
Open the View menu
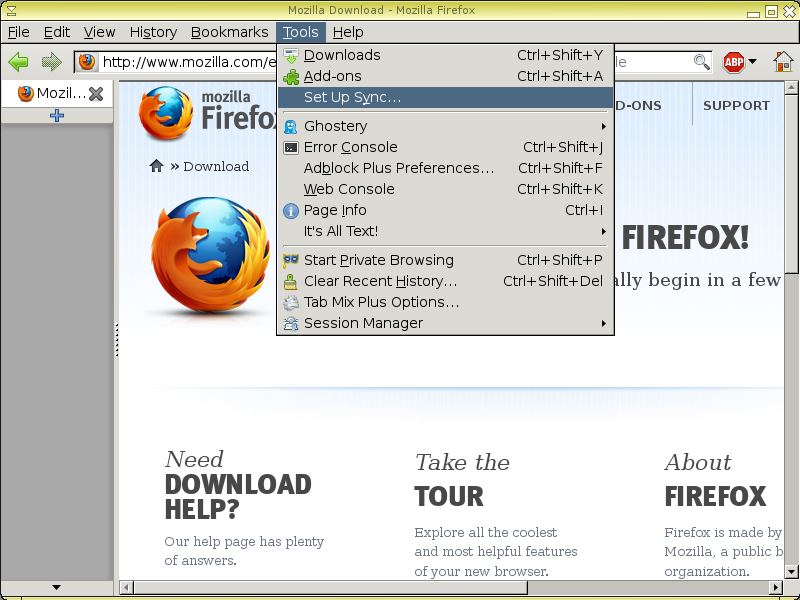click(x=99, y=32)
